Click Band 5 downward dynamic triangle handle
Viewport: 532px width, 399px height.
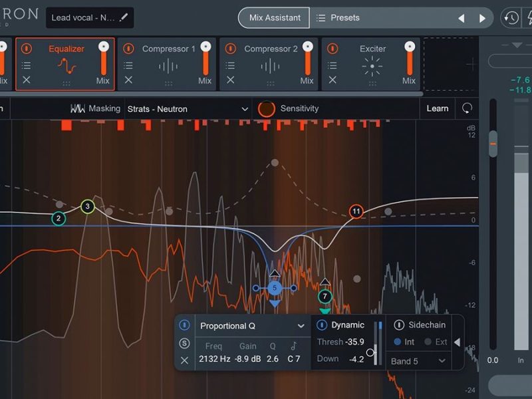275,304
